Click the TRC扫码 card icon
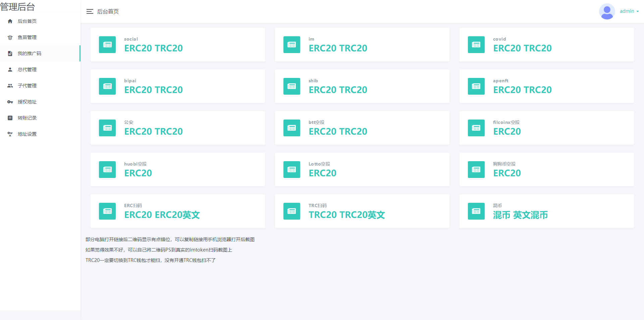The height and width of the screenshot is (320, 644). click(x=292, y=211)
